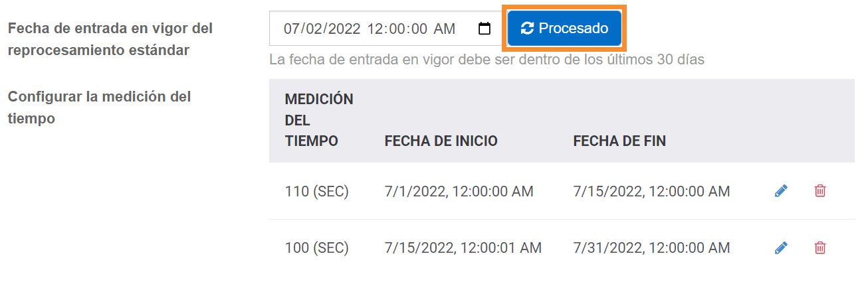Select the AM segment in date field
Viewport: 868px width, 282px height.
coord(445,29)
